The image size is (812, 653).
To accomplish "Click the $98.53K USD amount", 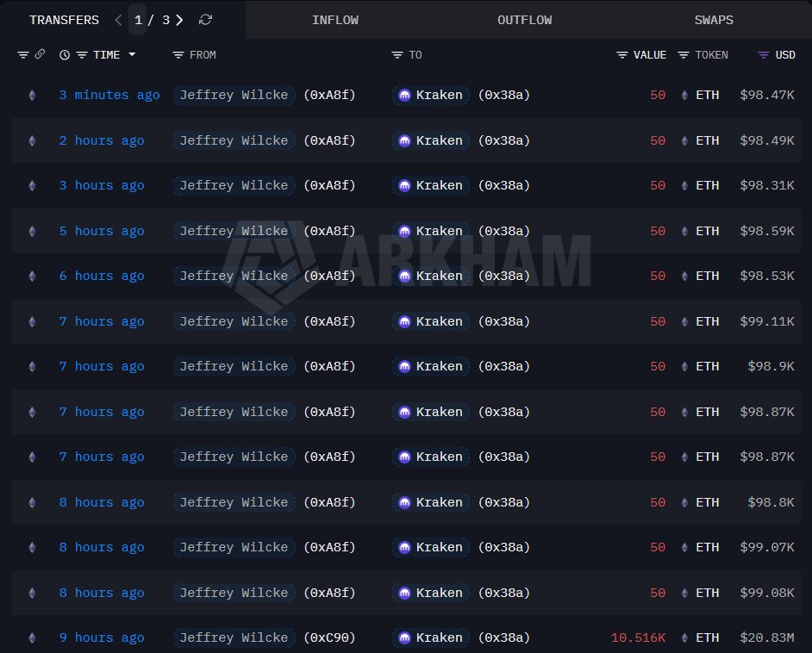I will click(x=767, y=277).
